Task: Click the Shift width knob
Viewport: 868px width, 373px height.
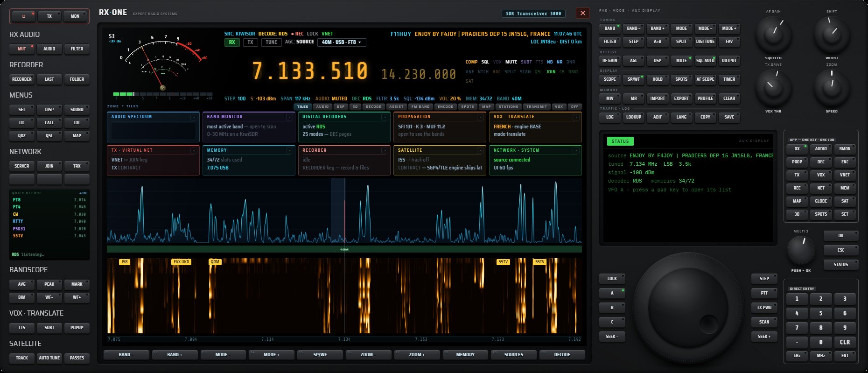Action: (x=832, y=35)
